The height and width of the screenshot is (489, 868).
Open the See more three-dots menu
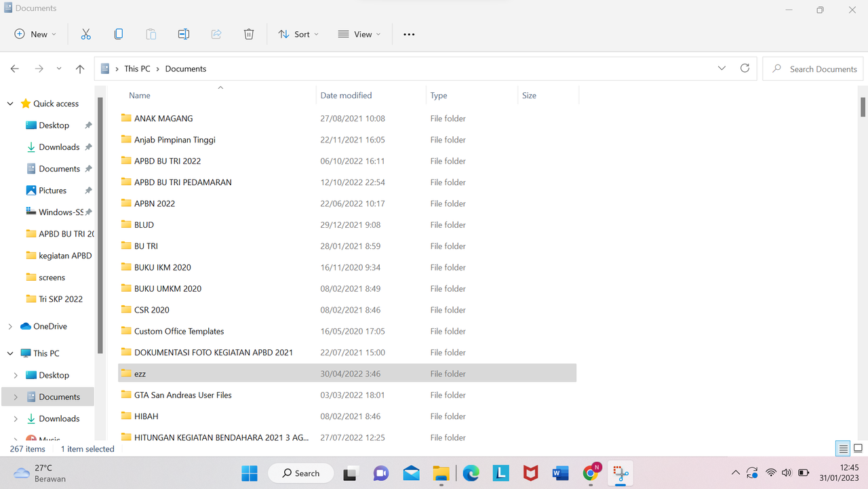[x=409, y=34]
